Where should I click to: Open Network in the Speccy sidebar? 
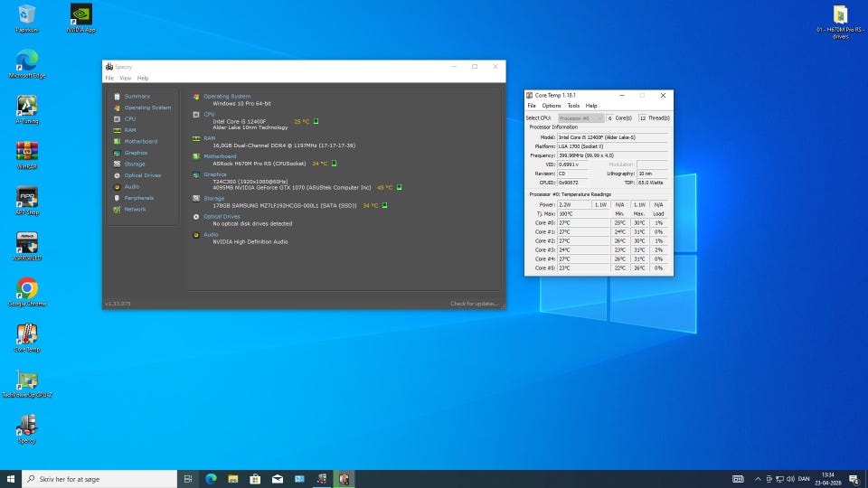tap(135, 209)
